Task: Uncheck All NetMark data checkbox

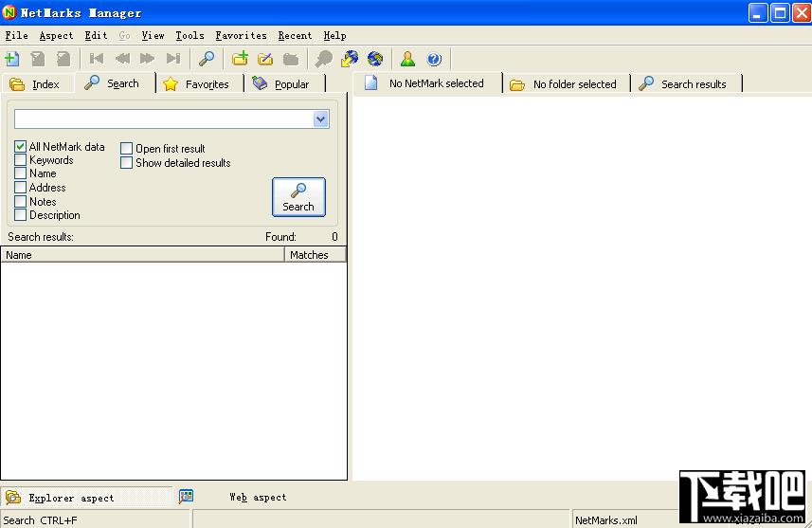Action: [x=20, y=147]
